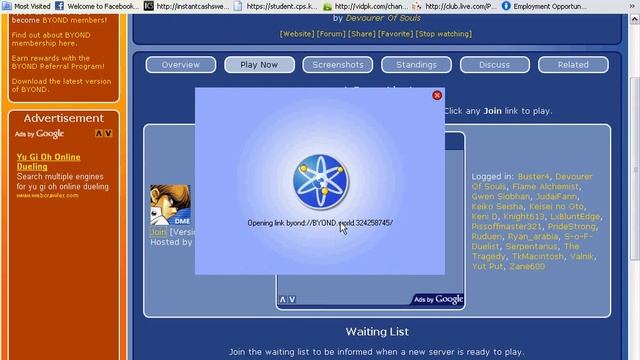Switch to the Screenshots tab
The width and height of the screenshot is (640, 360).
pos(338,65)
